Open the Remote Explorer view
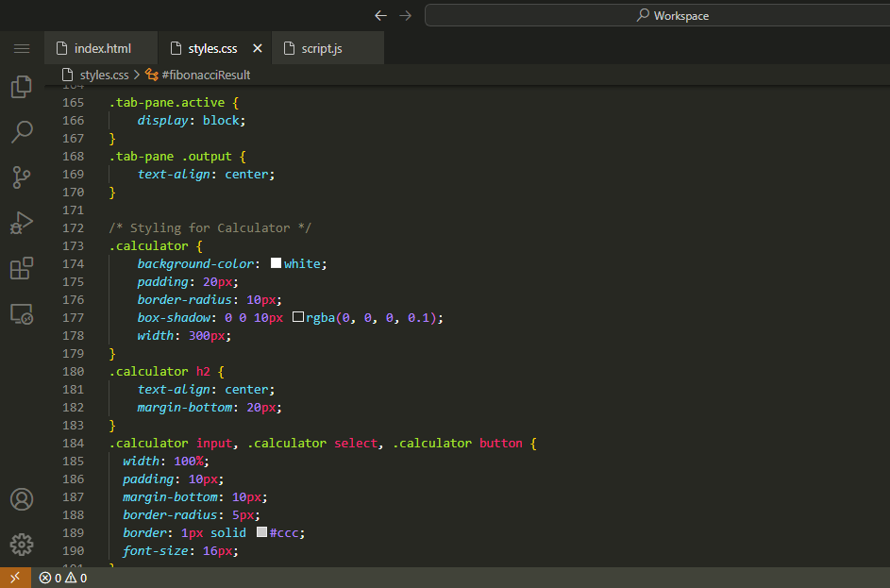The width and height of the screenshot is (890, 588). click(x=21, y=314)
